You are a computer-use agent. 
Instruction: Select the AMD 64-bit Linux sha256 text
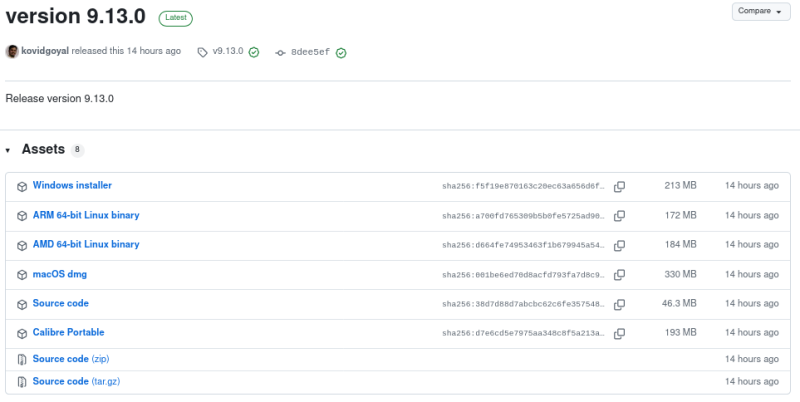[523, 245]
